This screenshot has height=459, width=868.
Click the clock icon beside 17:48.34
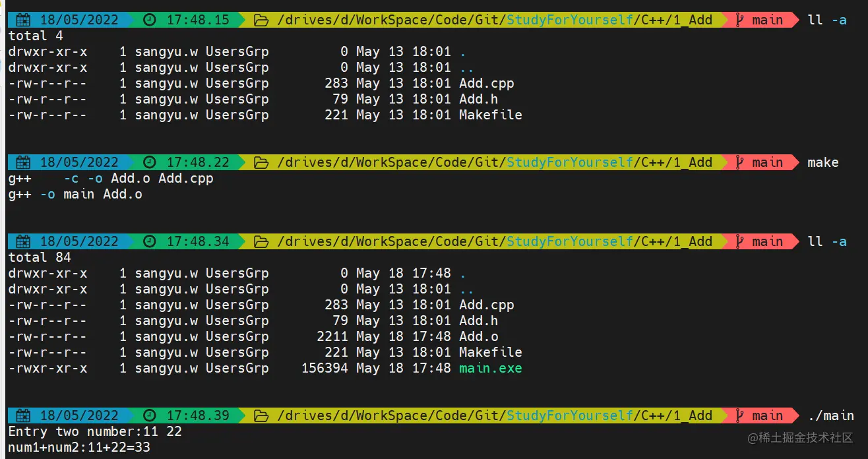[x=150, y=241]
